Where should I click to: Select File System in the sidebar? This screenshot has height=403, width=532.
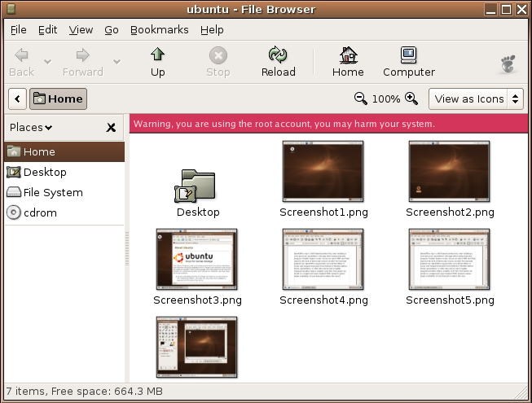pos(52,192)
